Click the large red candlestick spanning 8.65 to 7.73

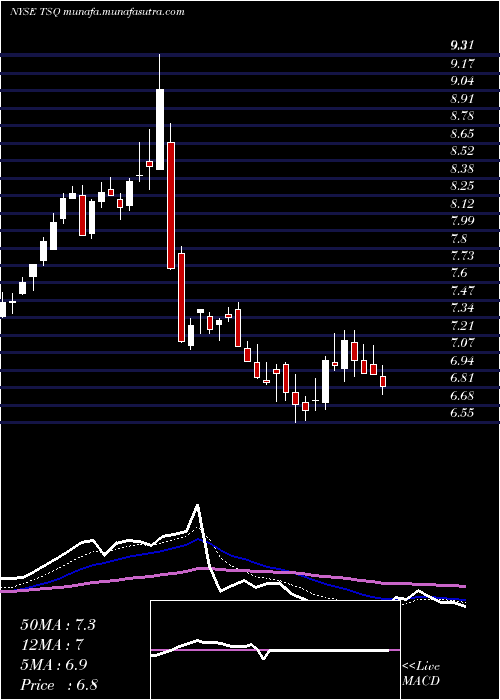171,205
